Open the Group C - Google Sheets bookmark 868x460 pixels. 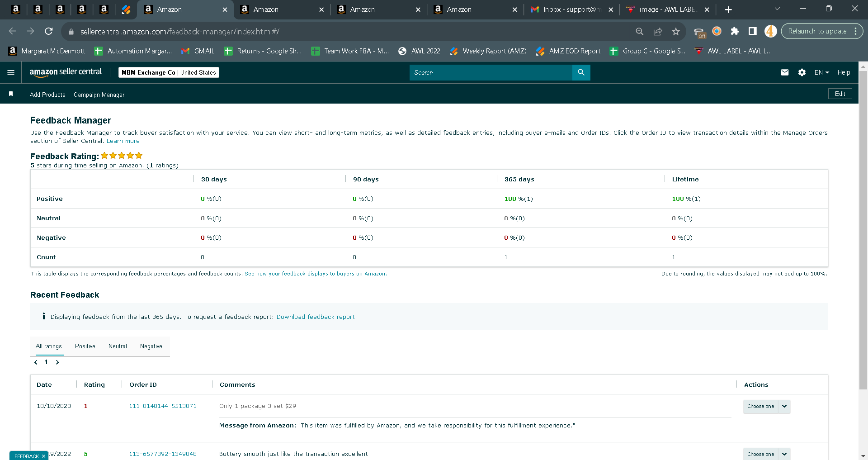pyautogui.click(x=647, y=51)
